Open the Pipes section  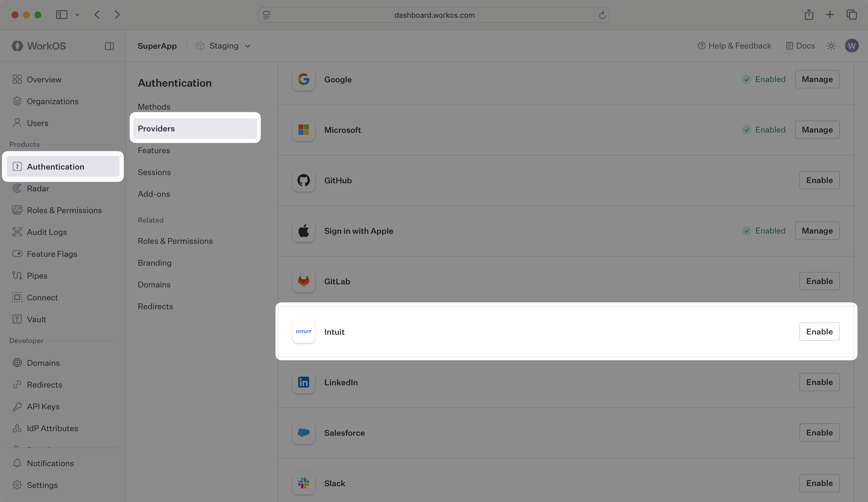click(37, 275)
